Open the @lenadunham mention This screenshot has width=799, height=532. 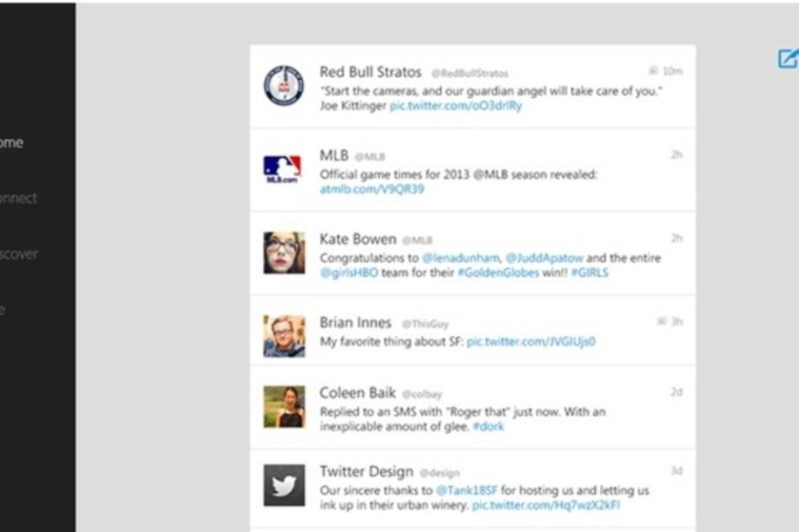(461, 258)
